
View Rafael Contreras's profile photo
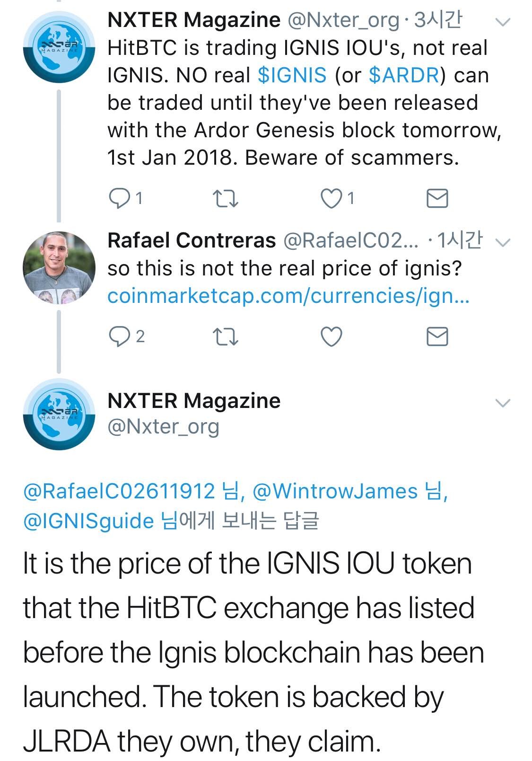[x=59, y=267]
